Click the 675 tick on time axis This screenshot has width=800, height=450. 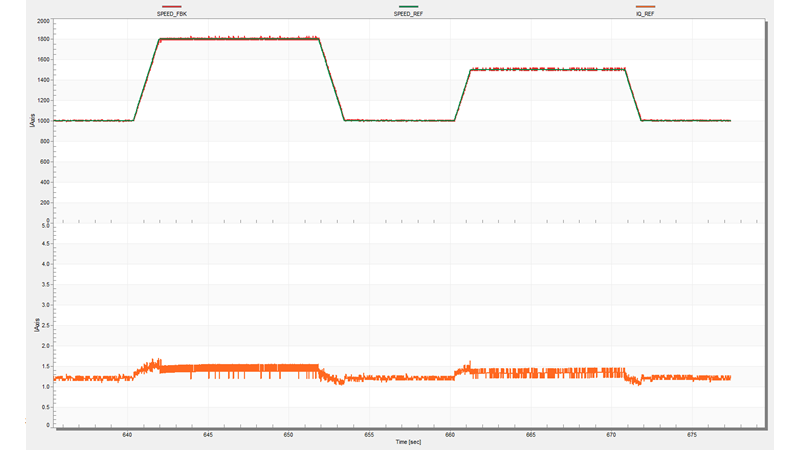point(692,435)
